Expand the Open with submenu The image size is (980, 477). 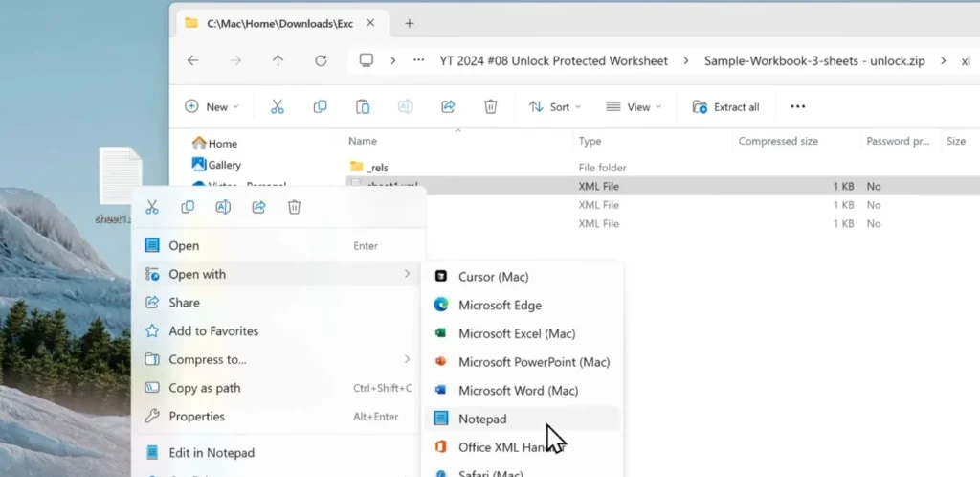[x=278, y=275]
